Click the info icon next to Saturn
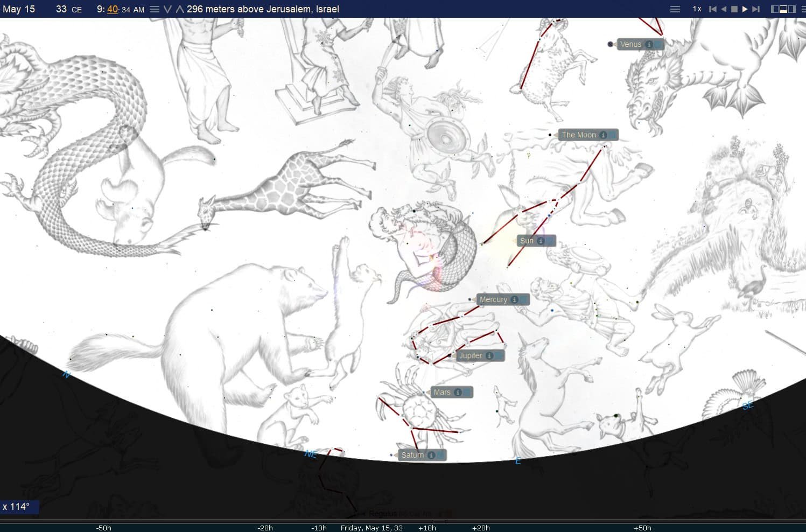The width and height of the screenshot is (806, 532). tap(431, 456)
